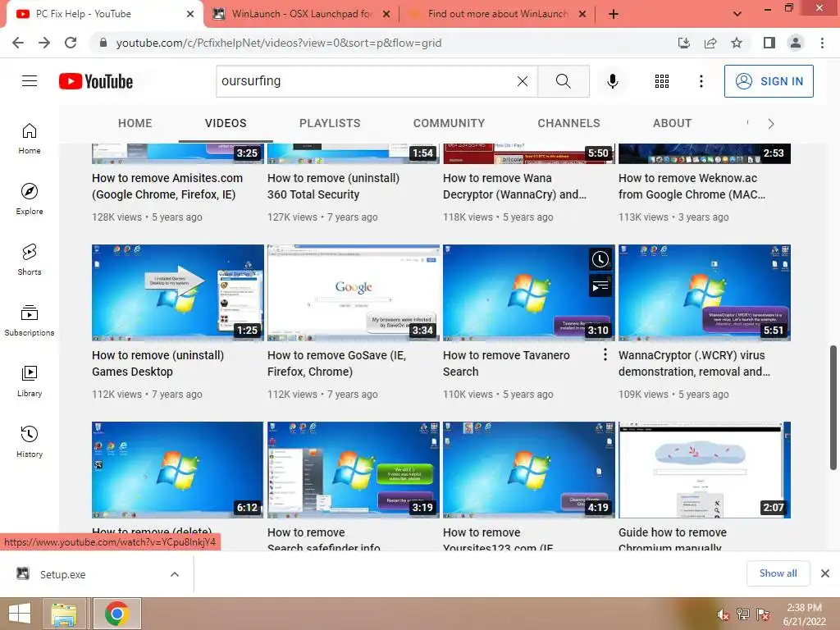Open How to remove Weknow.ac video title
The width and height of the screenshot is (840, 630).
[692, 186]
